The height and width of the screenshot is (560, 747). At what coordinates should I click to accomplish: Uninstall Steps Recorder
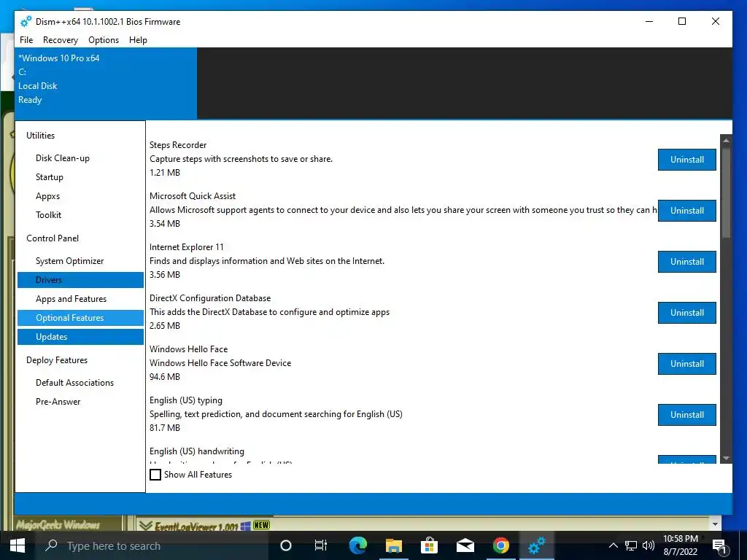tap(687, 160)
